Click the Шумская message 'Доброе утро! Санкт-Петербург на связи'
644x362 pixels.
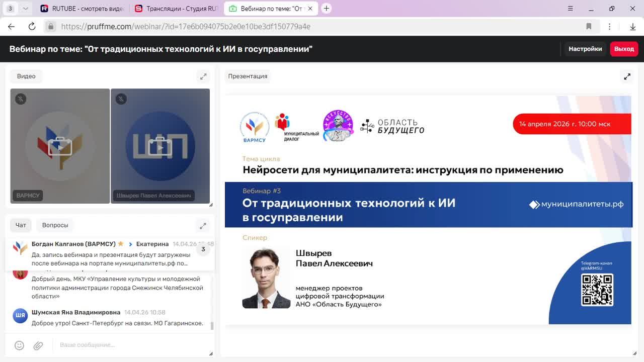point(117,323)
